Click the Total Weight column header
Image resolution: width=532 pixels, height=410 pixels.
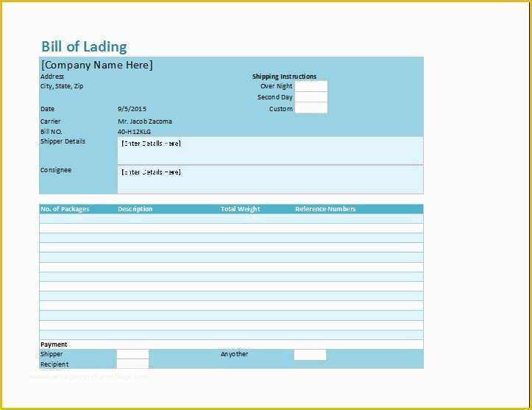tap(240, 209)
